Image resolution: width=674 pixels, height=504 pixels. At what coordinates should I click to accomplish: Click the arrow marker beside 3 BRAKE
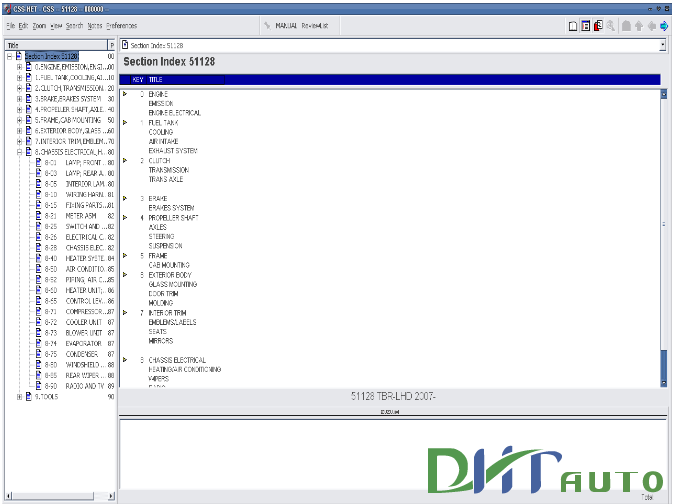pos(125,199)
